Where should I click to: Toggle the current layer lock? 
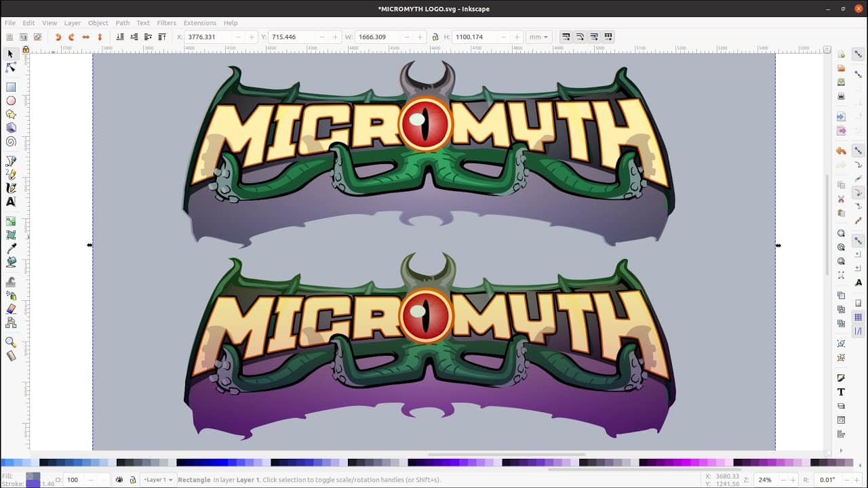(132, 480)
